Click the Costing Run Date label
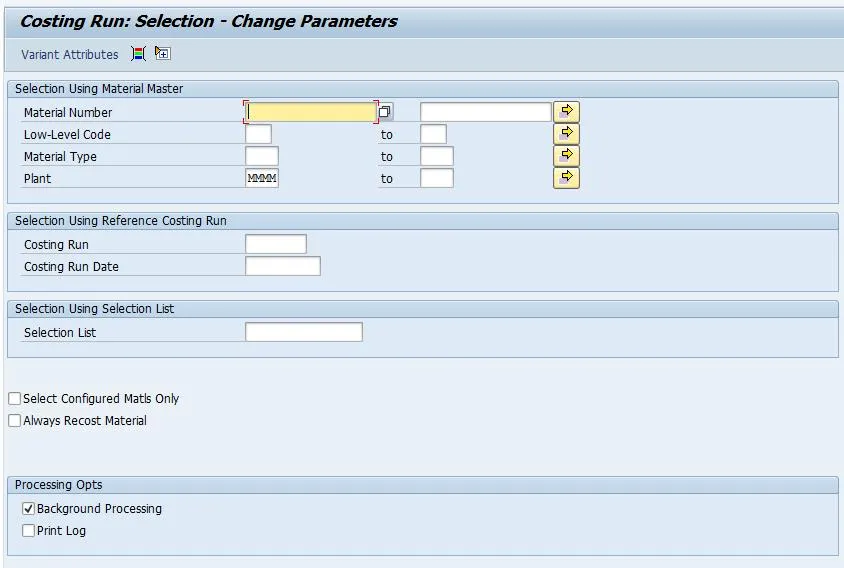The height and width of the screenshot is (568, 844). pyautogui.click(x=71, y=267)
